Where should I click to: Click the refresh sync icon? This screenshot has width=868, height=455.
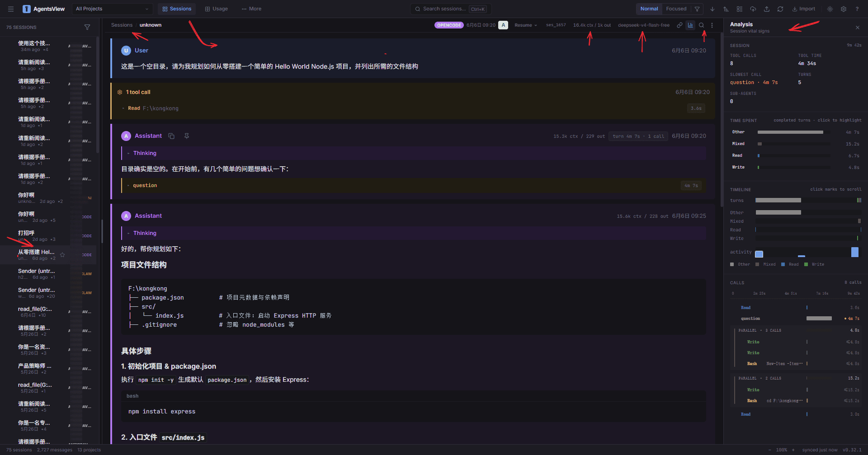pyautogui.click(x=780, y=9)
